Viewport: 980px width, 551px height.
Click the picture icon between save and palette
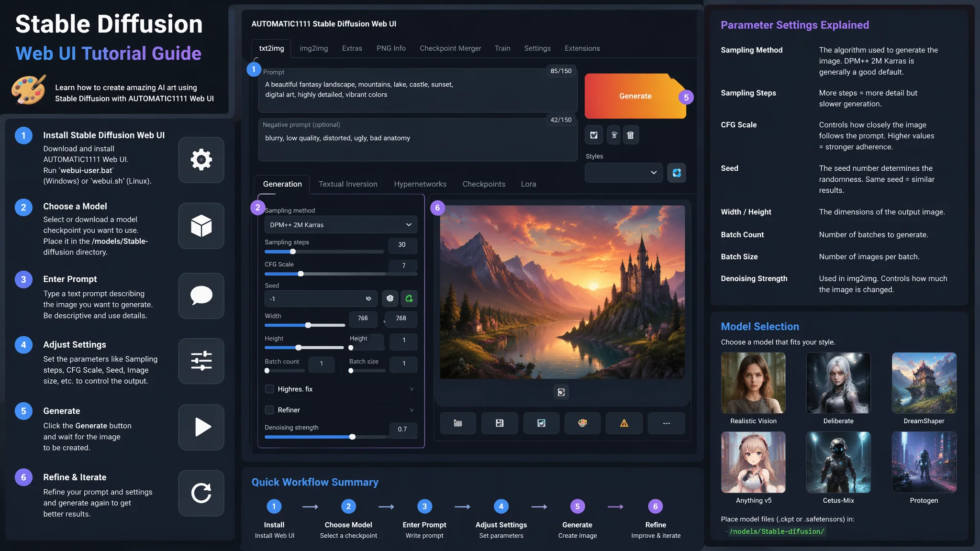pyautogui.click(x=541, y=423)
